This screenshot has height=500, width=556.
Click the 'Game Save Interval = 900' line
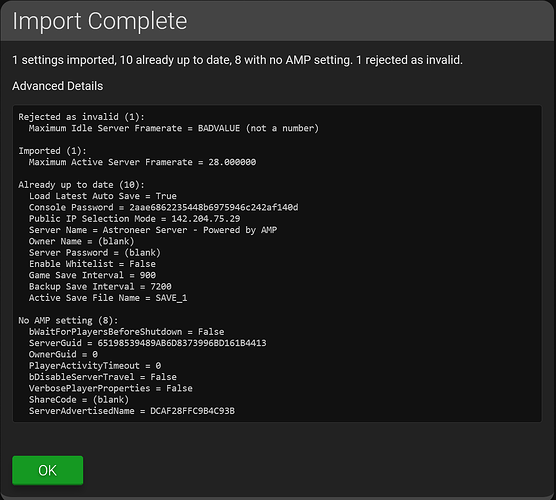click(x=92, y=276)
